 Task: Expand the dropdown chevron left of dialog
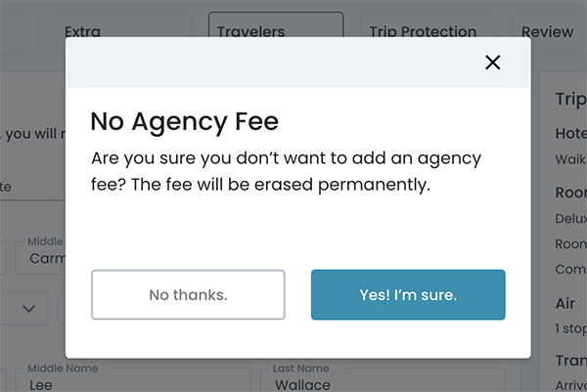[29, 308]
